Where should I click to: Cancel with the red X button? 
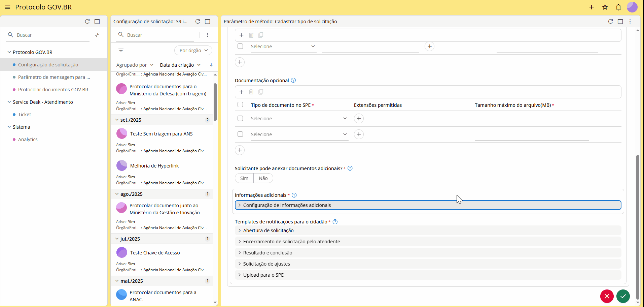coord(607,296)
